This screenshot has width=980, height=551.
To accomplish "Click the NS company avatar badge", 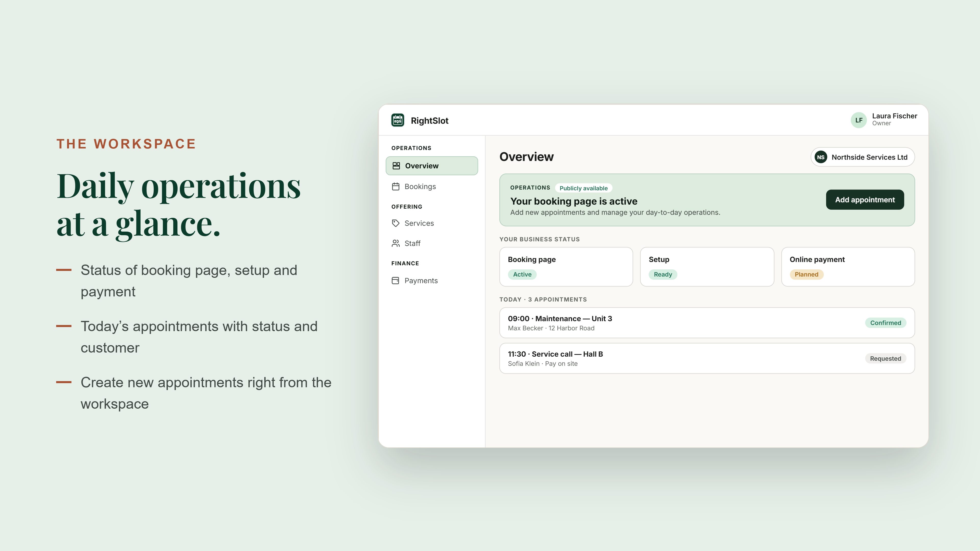I will click(x=820, y=157).
